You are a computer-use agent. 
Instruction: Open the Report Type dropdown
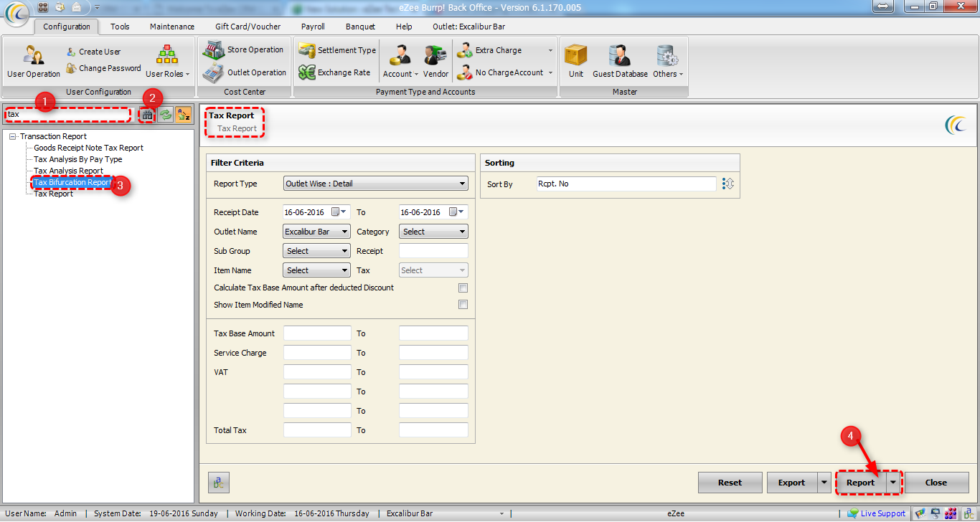pos(376,184)
